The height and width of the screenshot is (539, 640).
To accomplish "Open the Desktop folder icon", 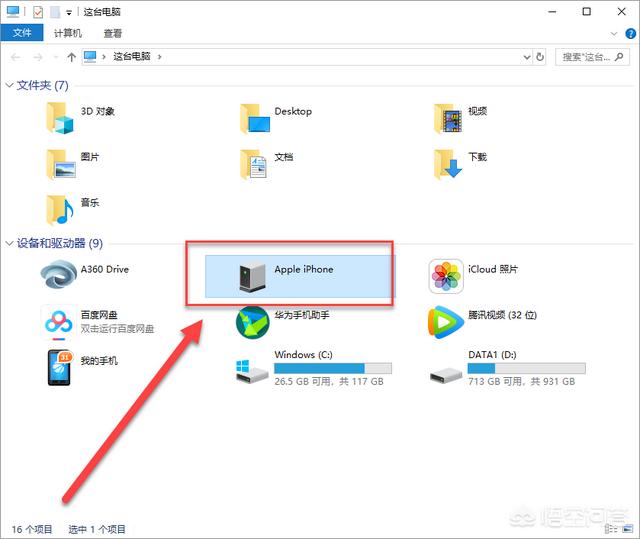I will pyautogui.click(x=255, y=118).
